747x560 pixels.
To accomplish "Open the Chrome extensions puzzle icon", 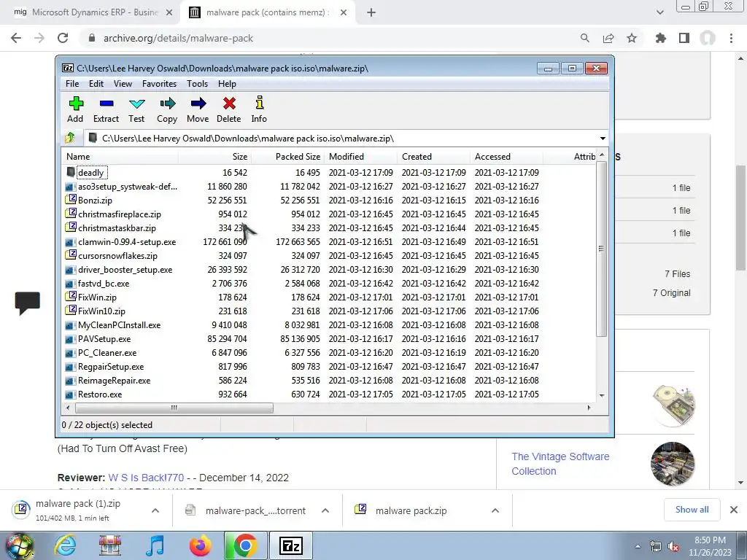I will pyautogui.click(x=661, y=38).
